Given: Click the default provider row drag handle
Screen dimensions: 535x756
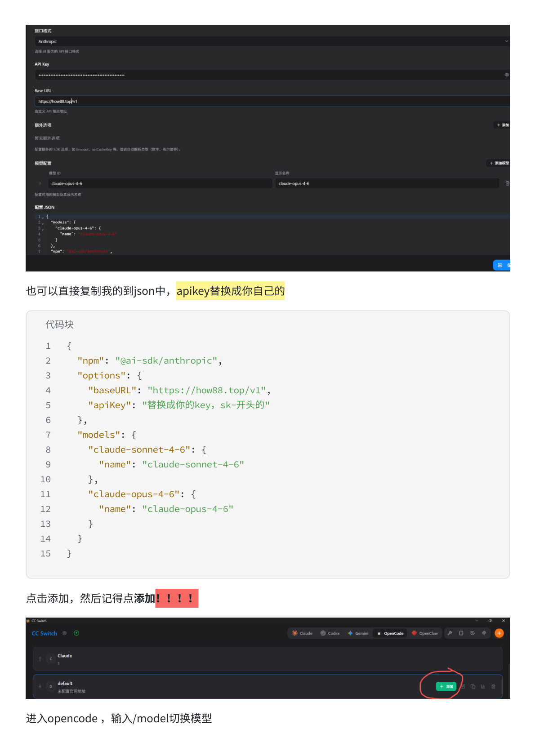Looking at the screenshot, I should click(x=40, y=686).
